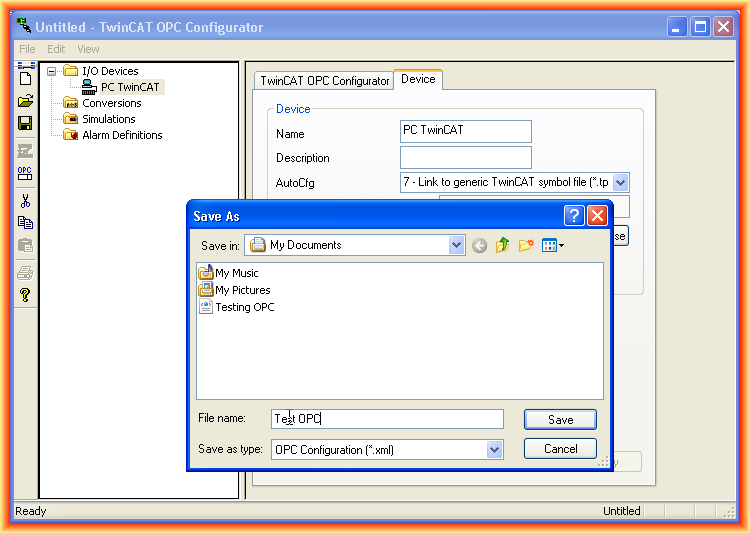Click the Open folder toolbar icon
Image resolution: width=750 pixels, height=533 pixels.
(x=25, y=101)
